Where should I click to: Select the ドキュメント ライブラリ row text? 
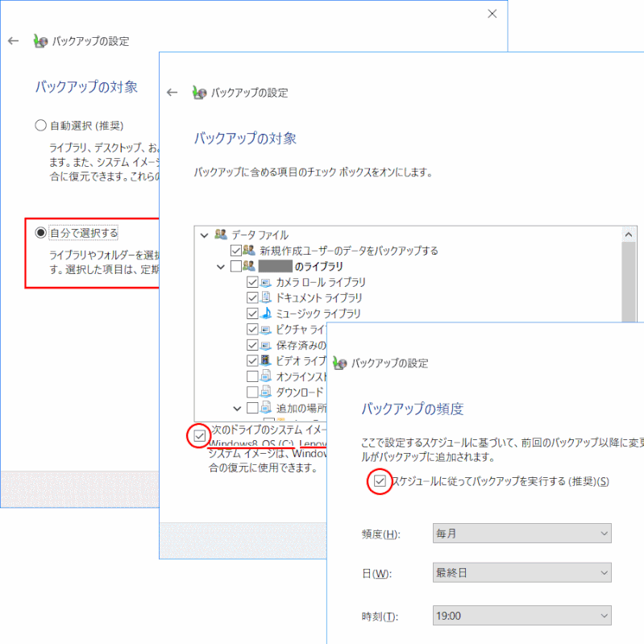318,297
